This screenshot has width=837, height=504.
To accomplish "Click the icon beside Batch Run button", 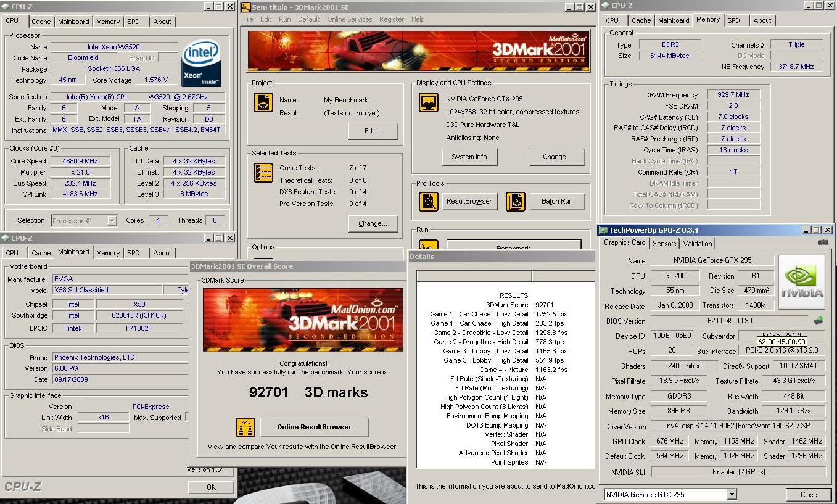I will (516, 201).
